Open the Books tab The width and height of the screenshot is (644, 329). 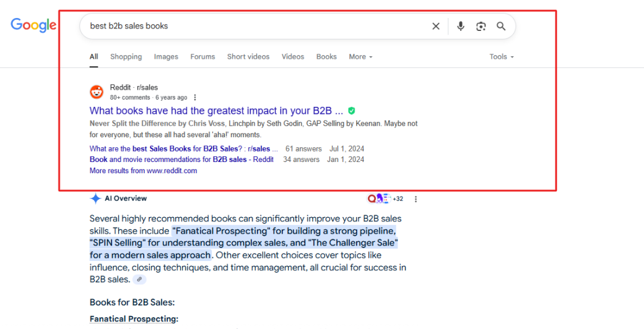[326, 57]
